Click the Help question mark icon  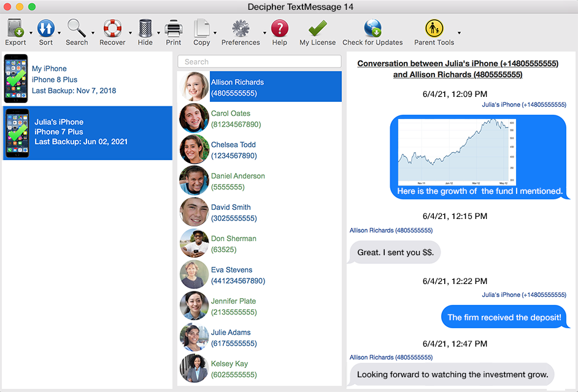pyautogui.click(x=280, y=28)
